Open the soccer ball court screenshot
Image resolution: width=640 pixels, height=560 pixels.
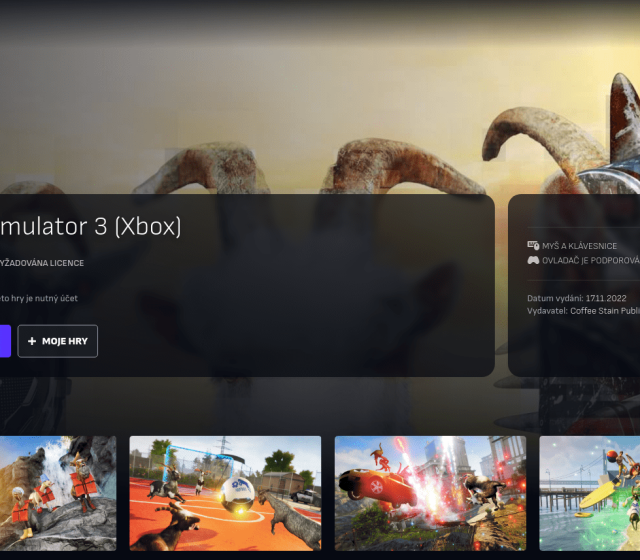point(225,493)
